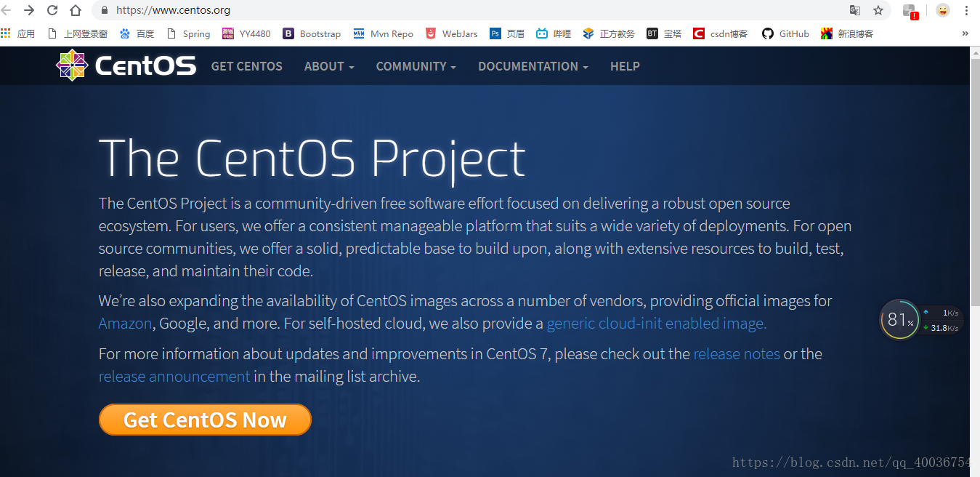Bookmark this page with the star icon
Screen dimensions: 980x477
point(878,10)
